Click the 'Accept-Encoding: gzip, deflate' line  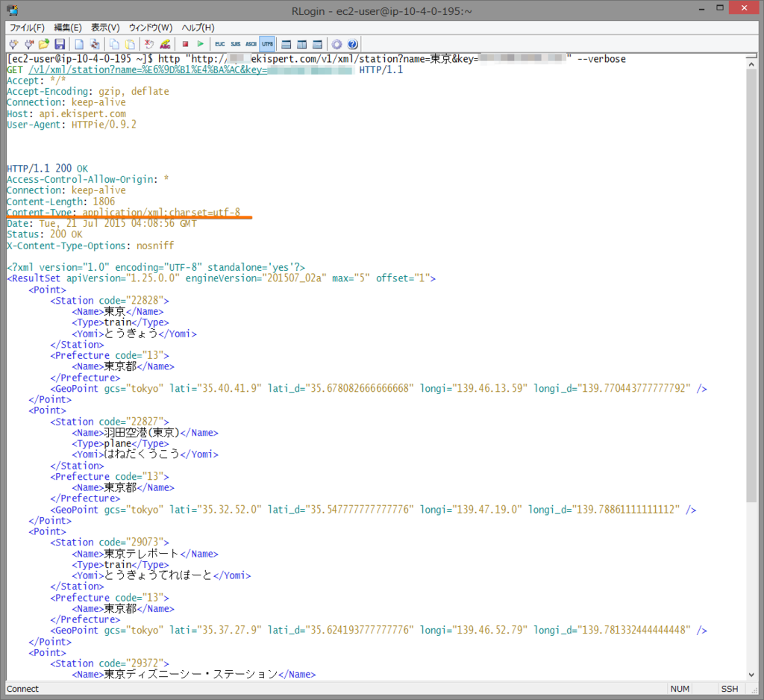88,92
